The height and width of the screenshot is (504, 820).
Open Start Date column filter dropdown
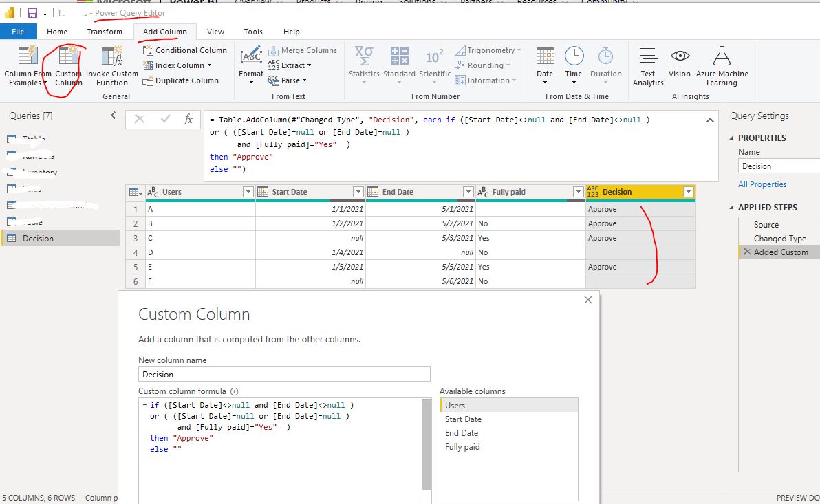click(x=358, y=192)
